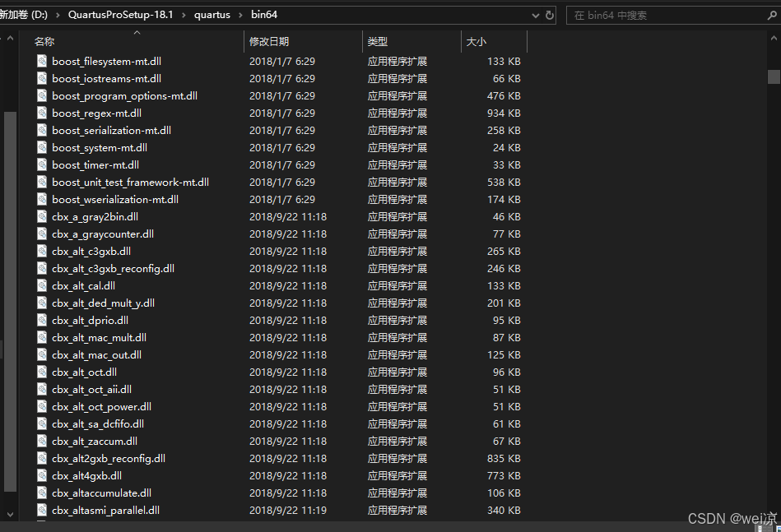Viewport: 781px width, 532px height.
Task: Click the file icon of cbx_alt_cal.dll
Action: pyautogui.click(x=42, y=285)
